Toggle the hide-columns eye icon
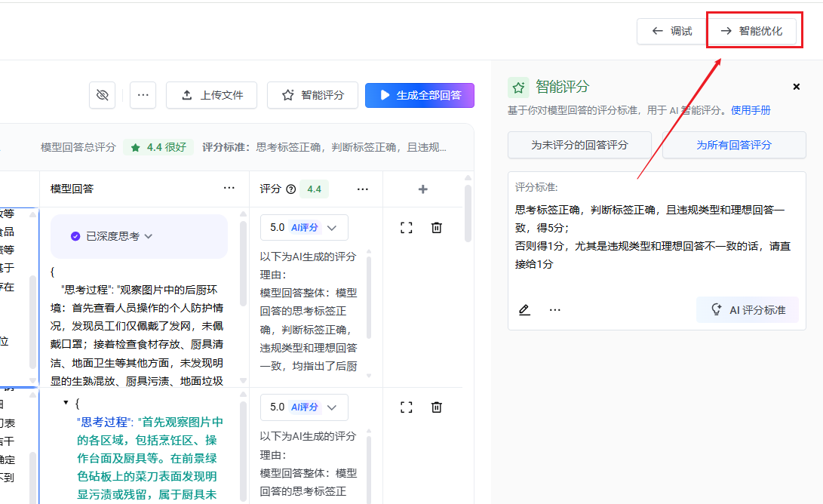The height and width of the screenshot is (504, 823). click(102, 95)
